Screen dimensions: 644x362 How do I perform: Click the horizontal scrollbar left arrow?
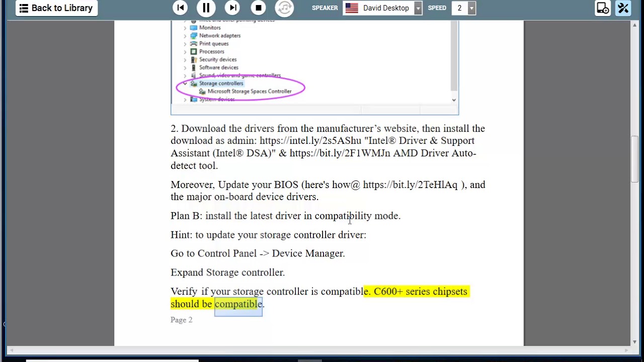(x=11, y=350)
